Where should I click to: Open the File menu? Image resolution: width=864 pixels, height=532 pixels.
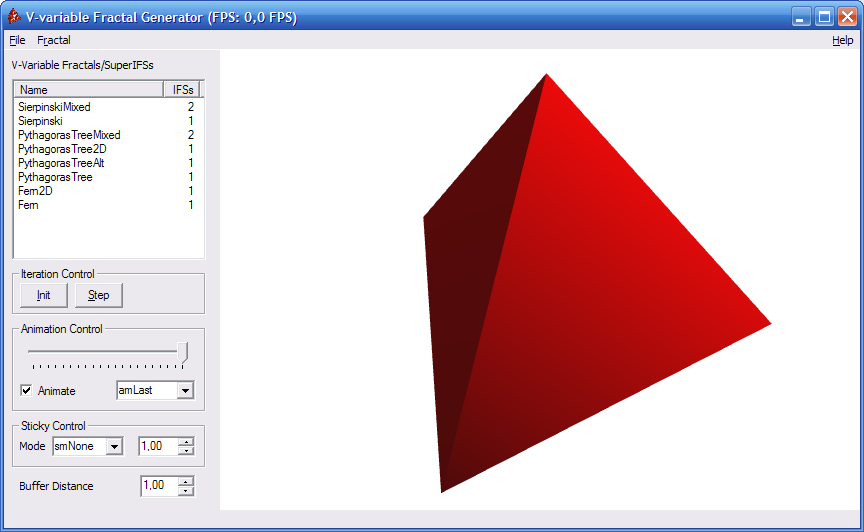pyautogui.click(x=17, y=41)
